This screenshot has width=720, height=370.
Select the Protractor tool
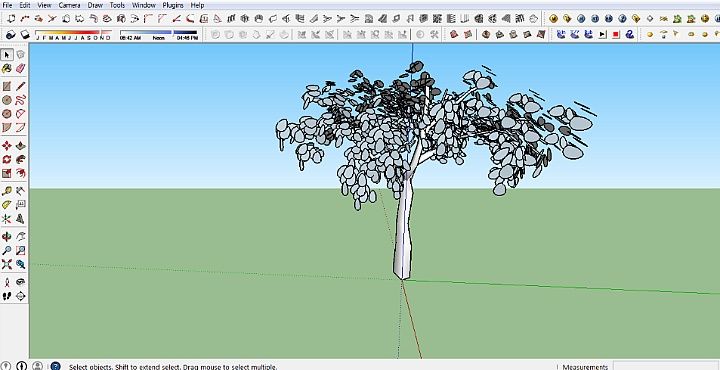click(6, 205)
